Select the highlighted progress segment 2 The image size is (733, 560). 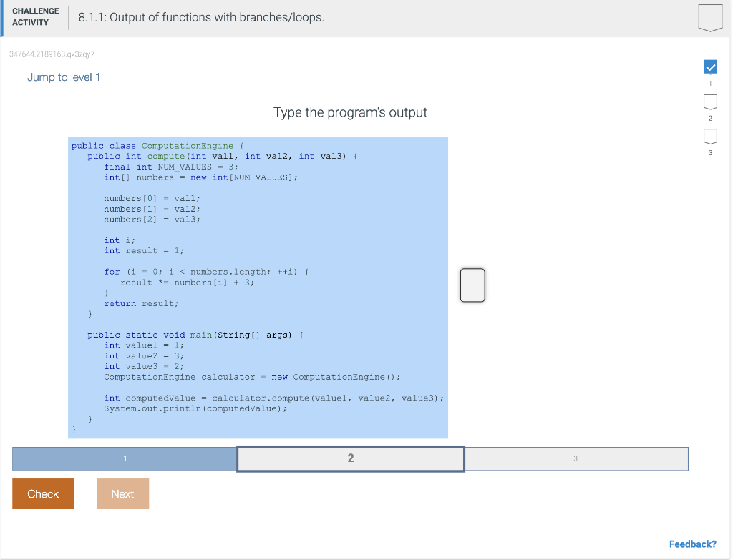tap(350, 458)
